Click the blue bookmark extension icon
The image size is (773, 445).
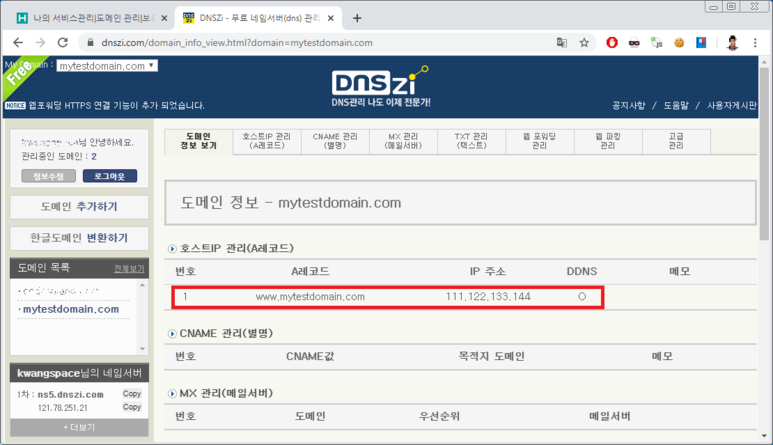tap(701, 43)
